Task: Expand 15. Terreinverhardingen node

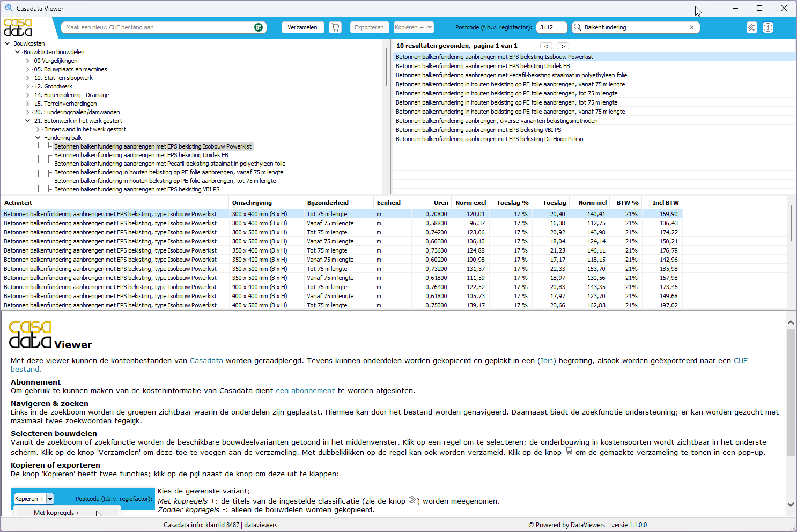Action: (x=28, y=104)
